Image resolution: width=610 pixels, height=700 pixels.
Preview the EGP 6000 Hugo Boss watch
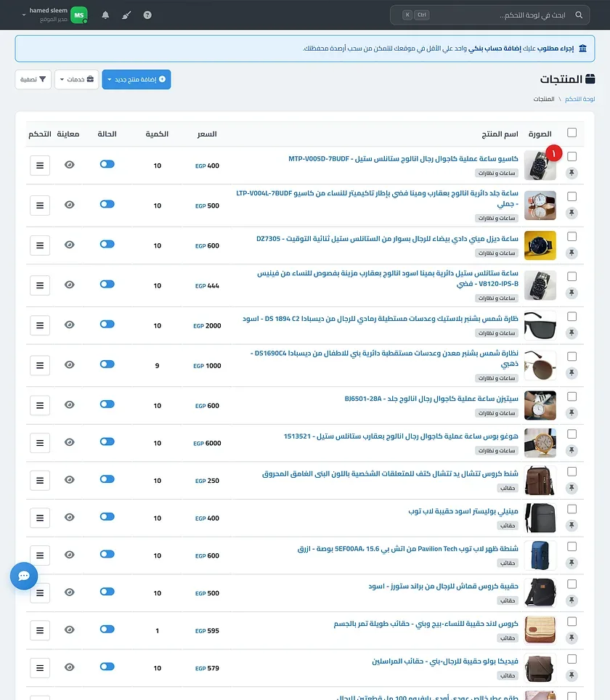point(69,442)
